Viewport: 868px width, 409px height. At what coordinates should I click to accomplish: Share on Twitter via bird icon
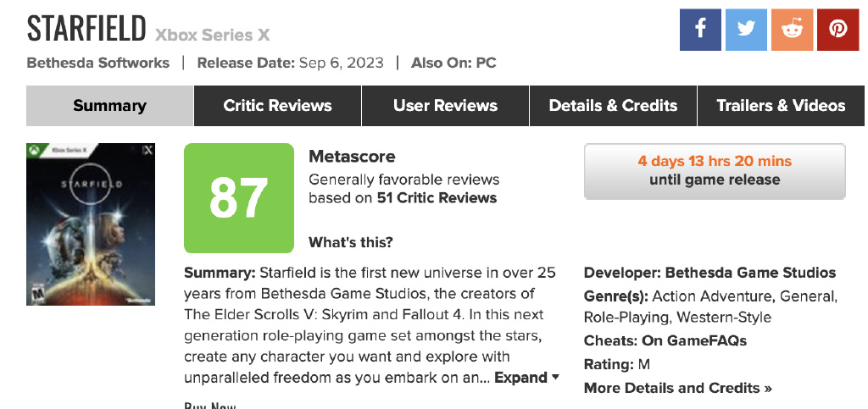746,30
